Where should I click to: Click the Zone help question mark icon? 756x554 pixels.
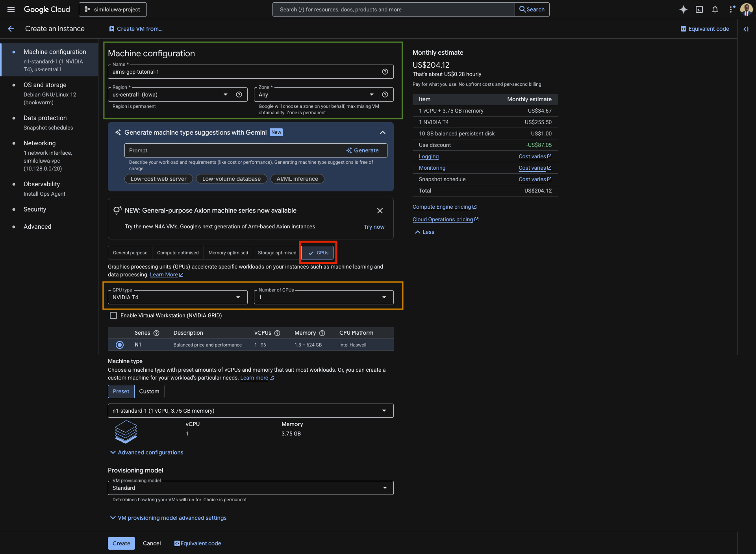[x=385, y=94]
